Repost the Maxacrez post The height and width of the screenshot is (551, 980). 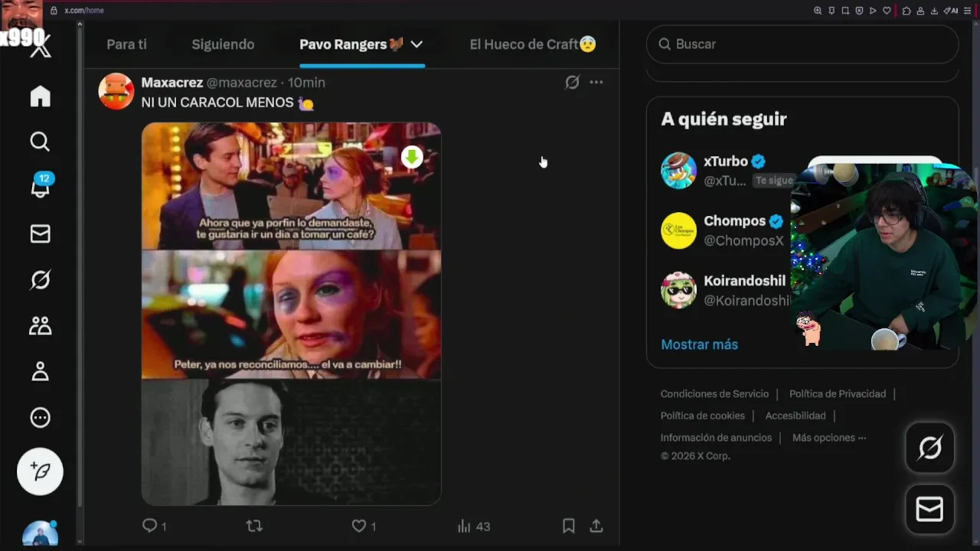(254, 526)
